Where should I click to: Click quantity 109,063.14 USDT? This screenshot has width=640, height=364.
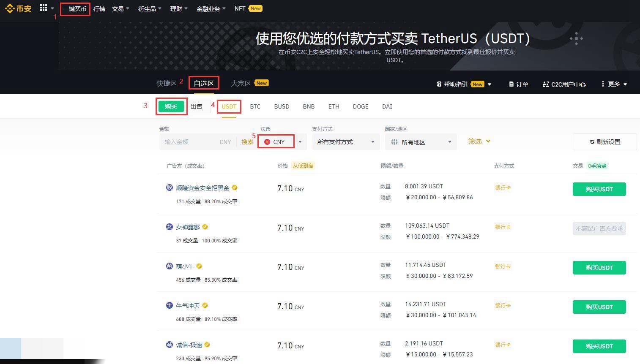tap(427, 225)
